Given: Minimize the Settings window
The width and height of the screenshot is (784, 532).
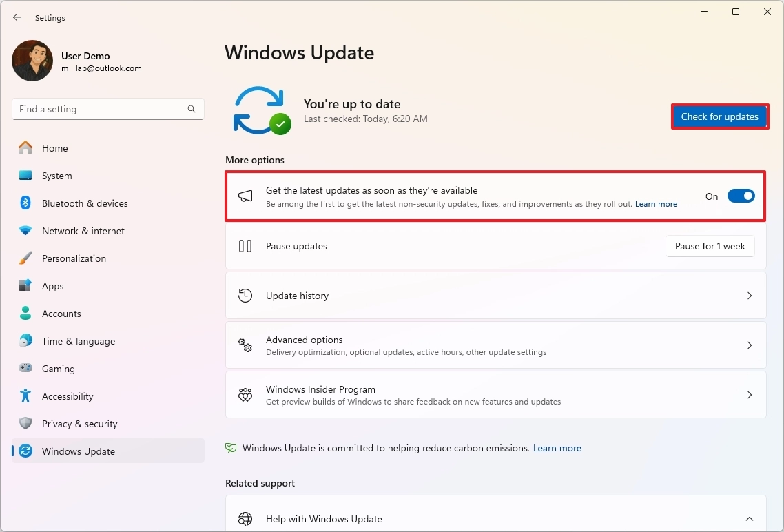Looking at the screenshot, I should coord(704,12).
